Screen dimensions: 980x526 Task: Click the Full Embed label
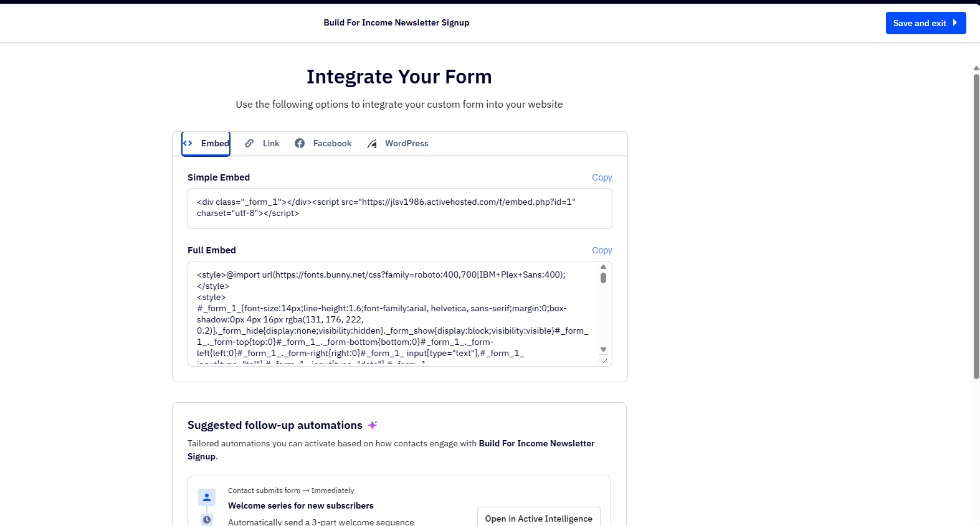click(x=212, y=250)
